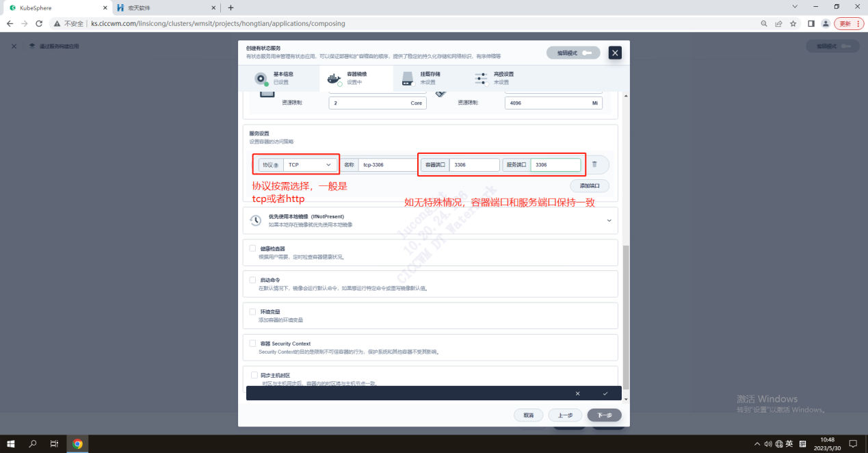Open the taskbar clock showing 10:48
The height and width of the screenshot is (453, 868).
[828, 443]
